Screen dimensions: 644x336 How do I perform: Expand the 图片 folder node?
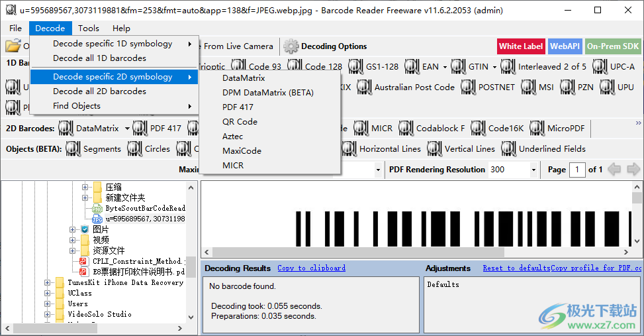click(x=72, y=229)
